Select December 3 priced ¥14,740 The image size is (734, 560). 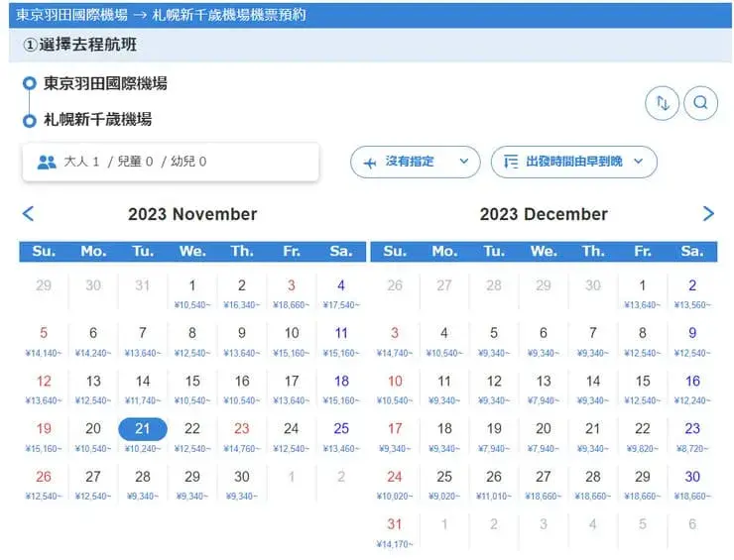[x=395, y=341]
